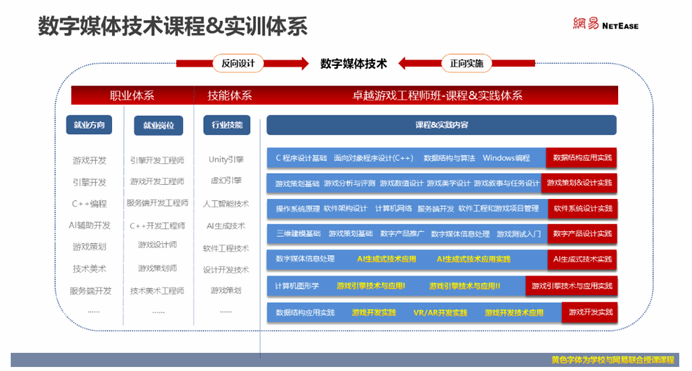
Task: Click the Windows编程 course
Action: pos(506,158)
